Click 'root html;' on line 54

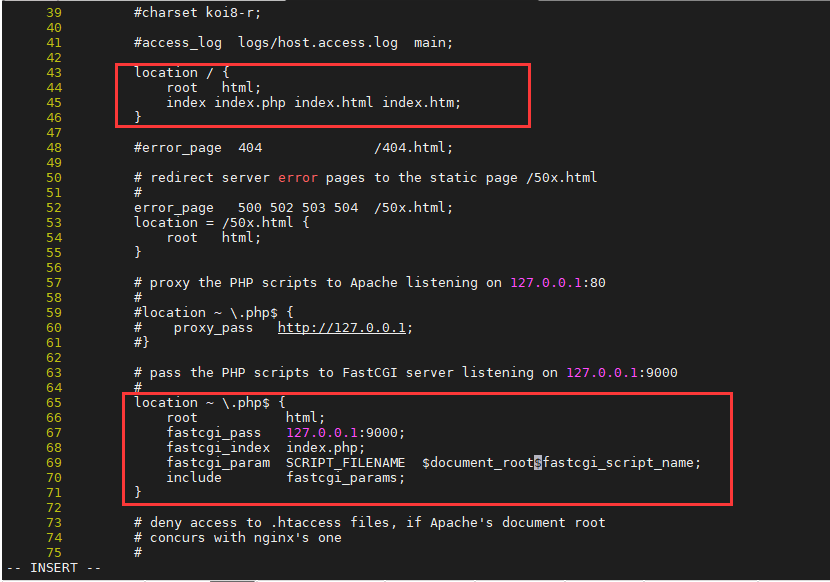point(213,238)
